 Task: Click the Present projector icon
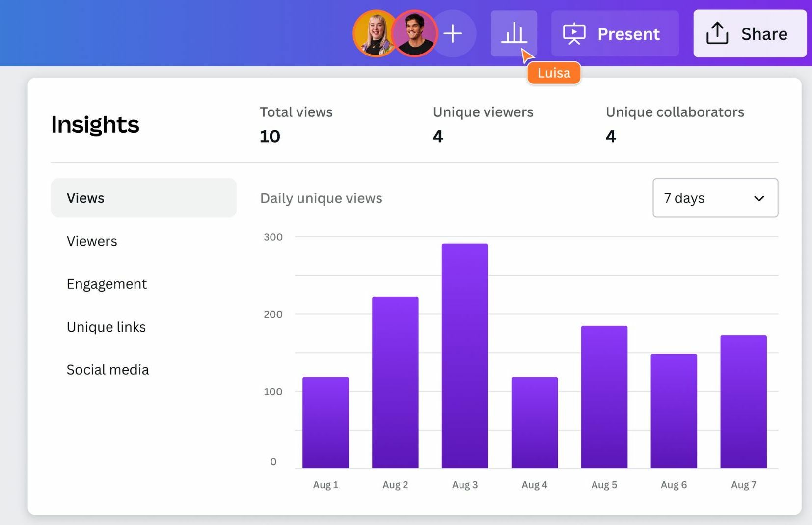(x=574, y=33)
